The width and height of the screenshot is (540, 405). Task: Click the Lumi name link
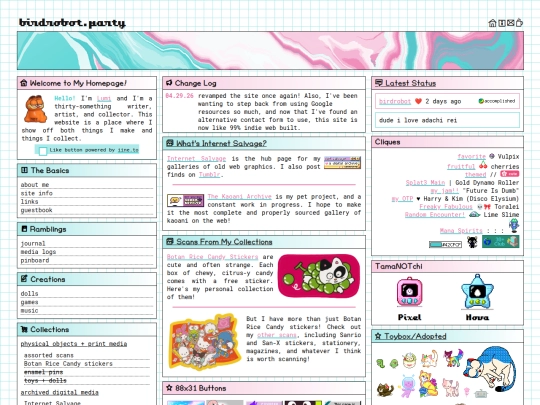click(104, 98)
